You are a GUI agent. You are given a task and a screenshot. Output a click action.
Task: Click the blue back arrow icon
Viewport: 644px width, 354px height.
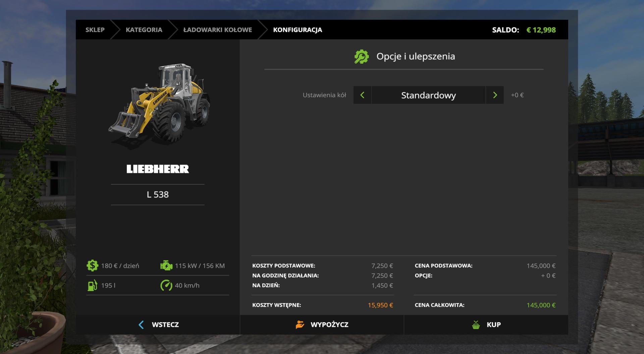coord(141,324)
